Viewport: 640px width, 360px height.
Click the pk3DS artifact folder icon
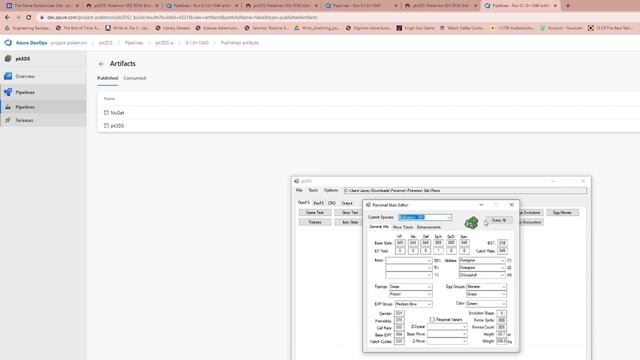[106, 126]
